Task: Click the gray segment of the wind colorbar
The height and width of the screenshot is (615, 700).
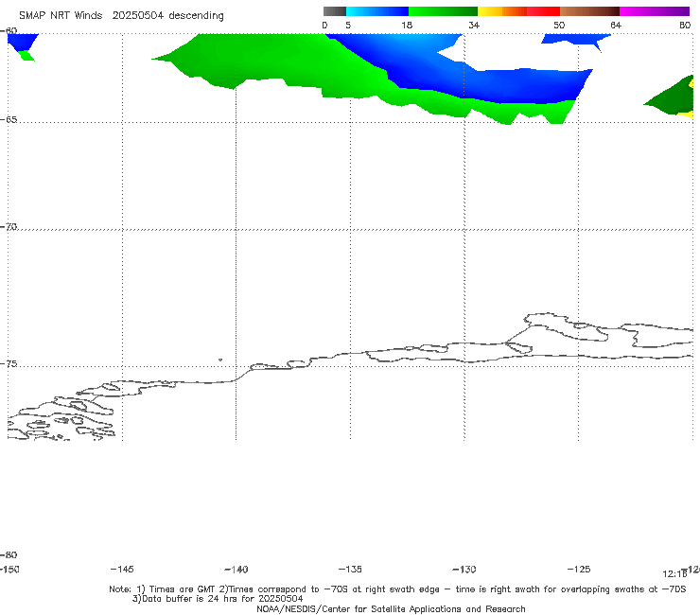Action: (x=334, y=11)
